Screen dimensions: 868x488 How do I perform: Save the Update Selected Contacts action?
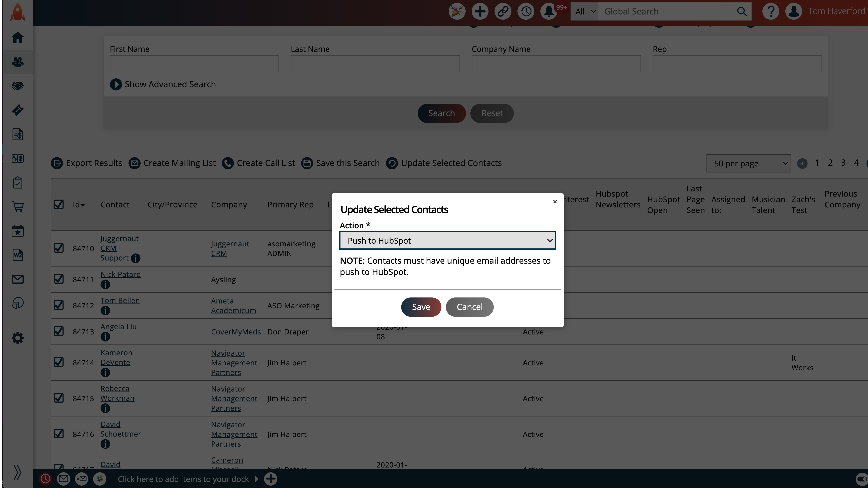pyautogui.click(x=421, y=307)
